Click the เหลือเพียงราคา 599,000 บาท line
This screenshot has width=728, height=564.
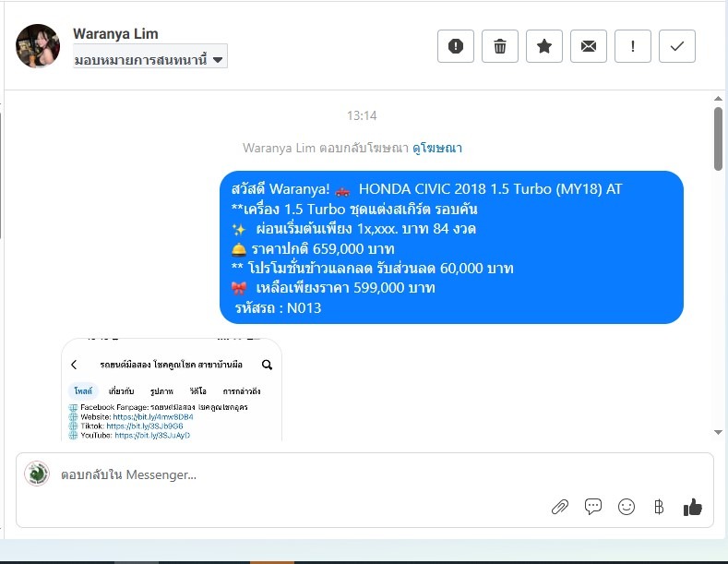point(333,288)
